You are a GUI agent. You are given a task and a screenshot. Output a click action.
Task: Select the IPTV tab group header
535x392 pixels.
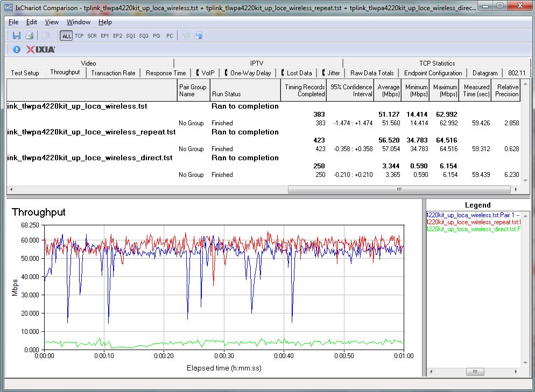coord(257,63)
